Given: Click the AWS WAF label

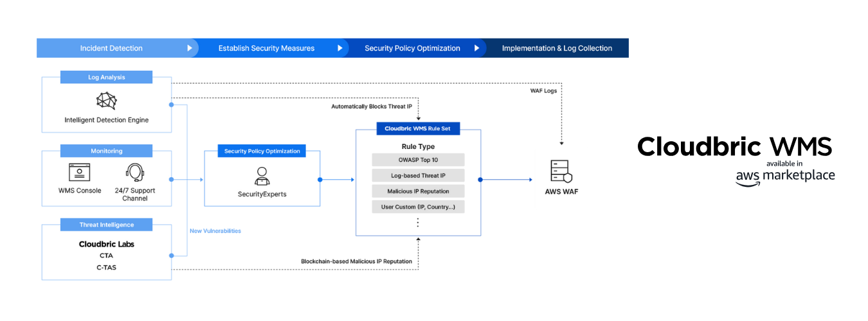Looking at the screenshot, I should coord(561,191).
